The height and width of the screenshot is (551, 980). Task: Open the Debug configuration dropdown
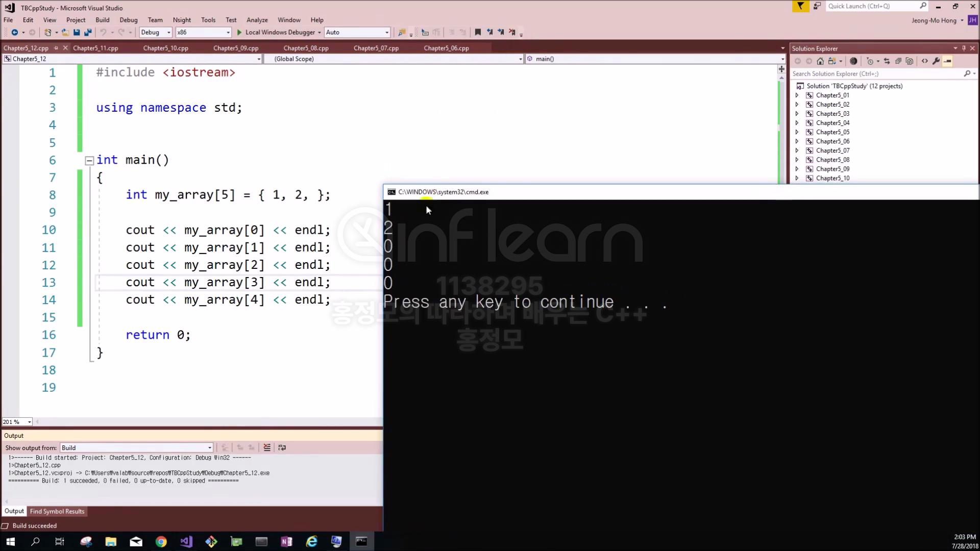(x=168, y=32)
